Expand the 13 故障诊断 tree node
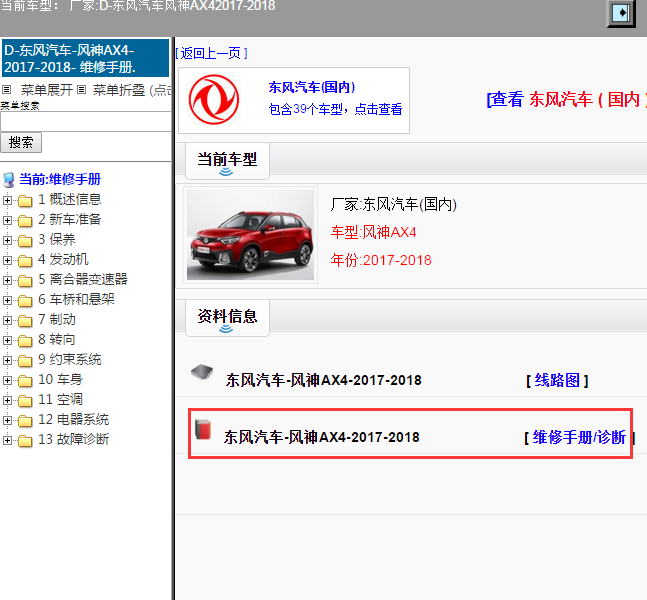The height and width of the screenshot is (600, 647). [7, 440]
